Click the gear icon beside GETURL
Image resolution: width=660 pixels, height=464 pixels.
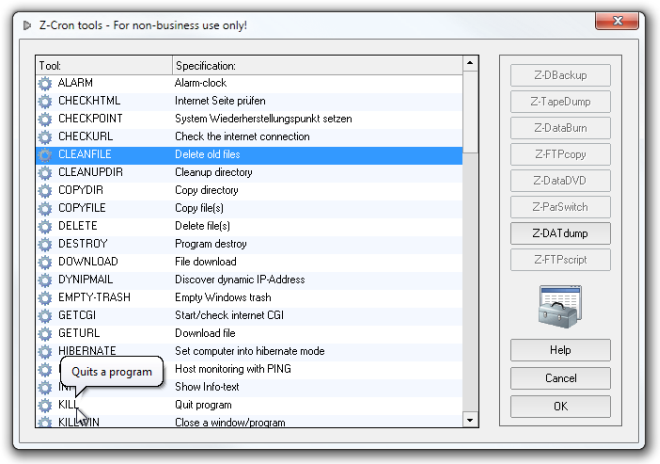45,334
